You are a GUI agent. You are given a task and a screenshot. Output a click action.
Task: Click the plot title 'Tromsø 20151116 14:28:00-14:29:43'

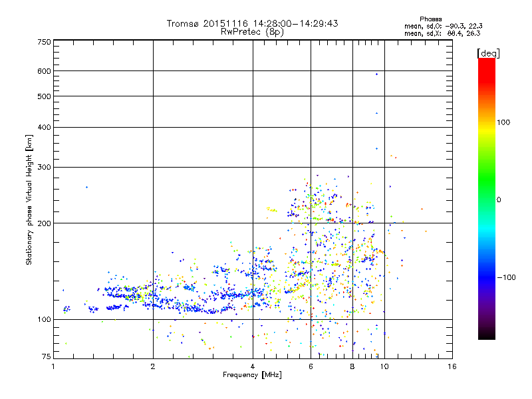252,23
